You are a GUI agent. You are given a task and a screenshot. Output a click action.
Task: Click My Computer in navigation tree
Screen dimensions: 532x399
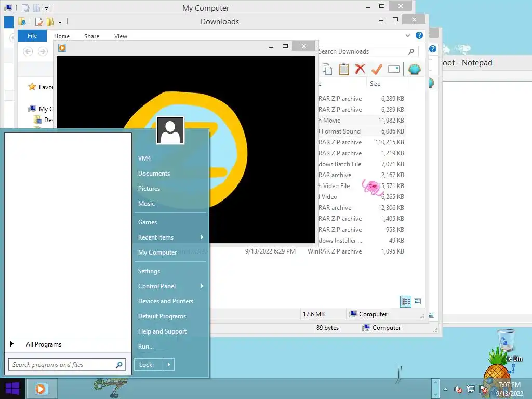coord(41,109)
